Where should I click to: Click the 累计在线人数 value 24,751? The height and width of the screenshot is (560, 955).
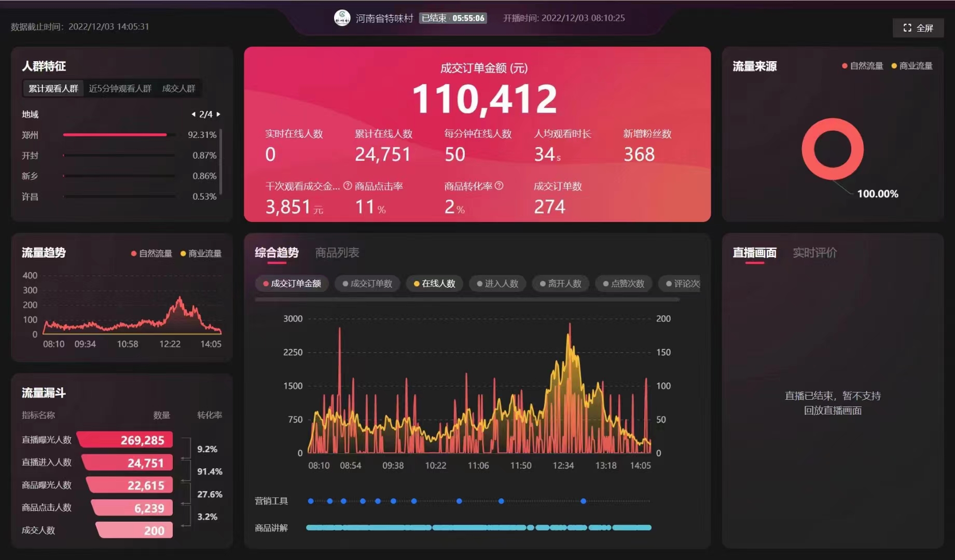[x=383, y=155]
